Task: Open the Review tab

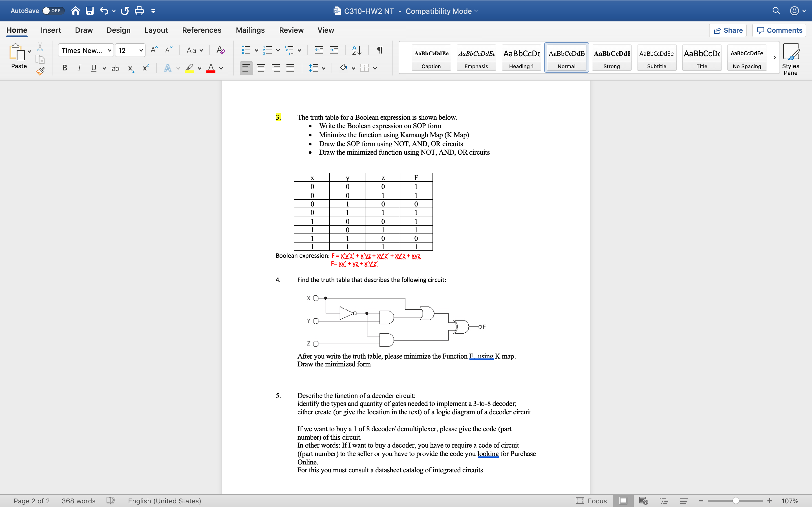Action: [291, 30]
